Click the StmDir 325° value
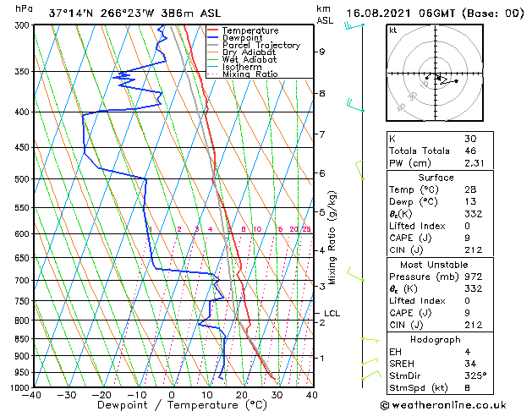Image resolution: width=532 pixels, height=411 pixels. (x=475, y=375)
